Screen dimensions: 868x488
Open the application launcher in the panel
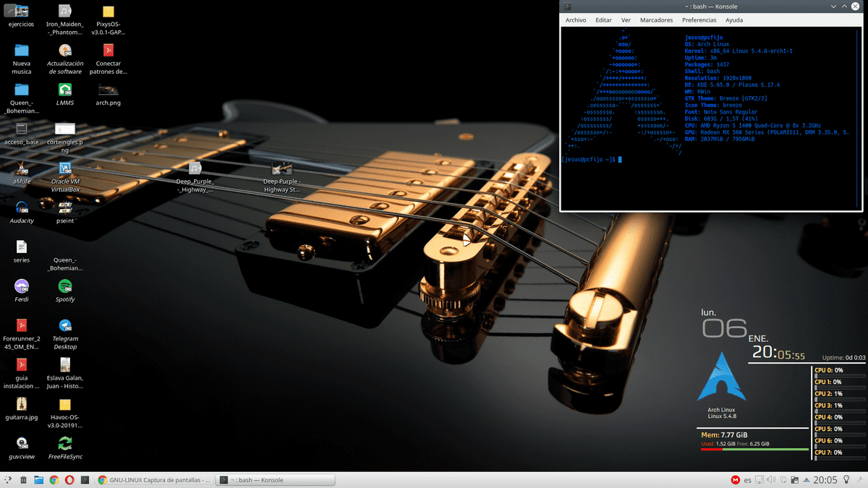8,480
